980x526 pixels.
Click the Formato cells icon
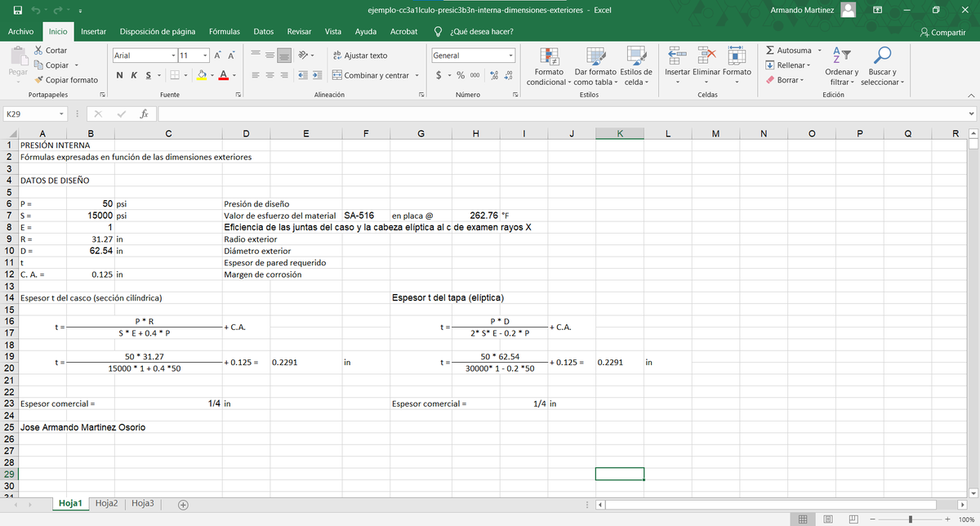coord(737,54)
